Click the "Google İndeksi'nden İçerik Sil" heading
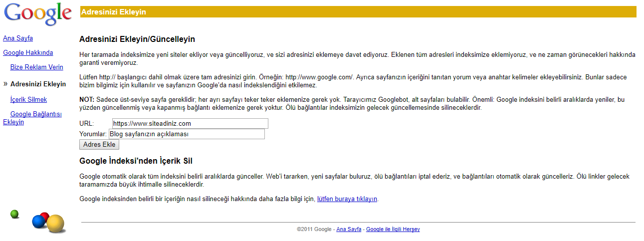This screenshot has height=241, width=644. pos(136,161)
